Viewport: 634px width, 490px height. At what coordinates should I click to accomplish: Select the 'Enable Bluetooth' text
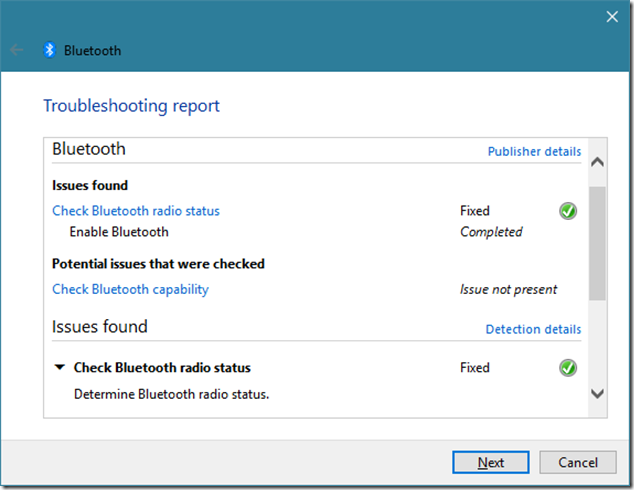119,232
